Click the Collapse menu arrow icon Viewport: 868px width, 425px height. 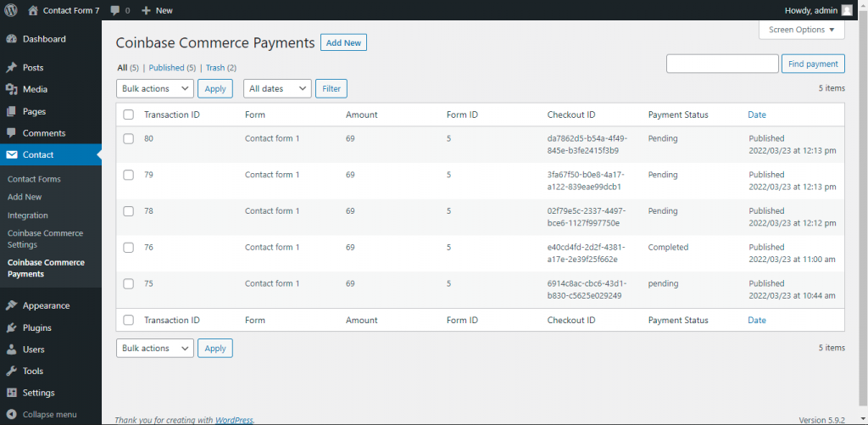11,415
